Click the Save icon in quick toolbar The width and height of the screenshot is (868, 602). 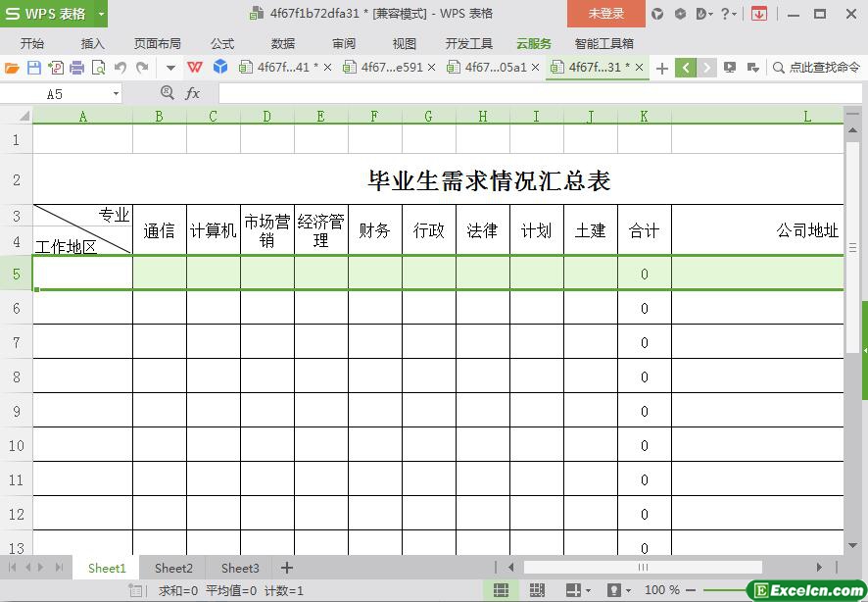[33, 68]
